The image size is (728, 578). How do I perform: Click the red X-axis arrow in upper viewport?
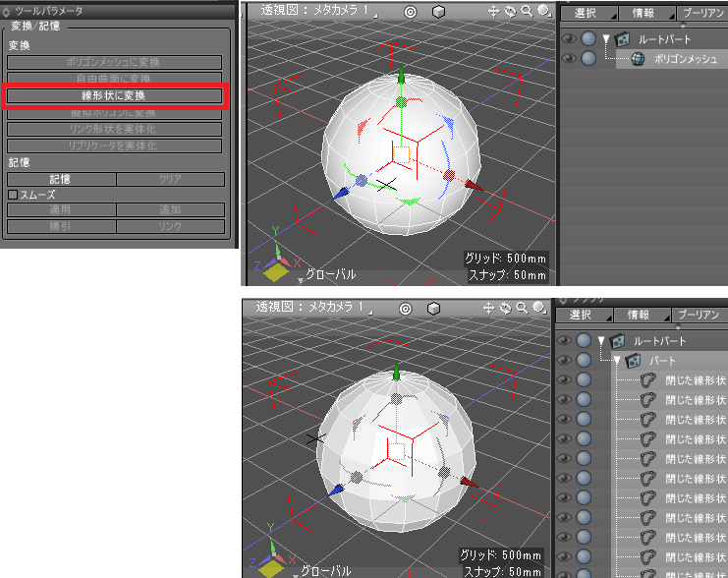pos(474,186)
